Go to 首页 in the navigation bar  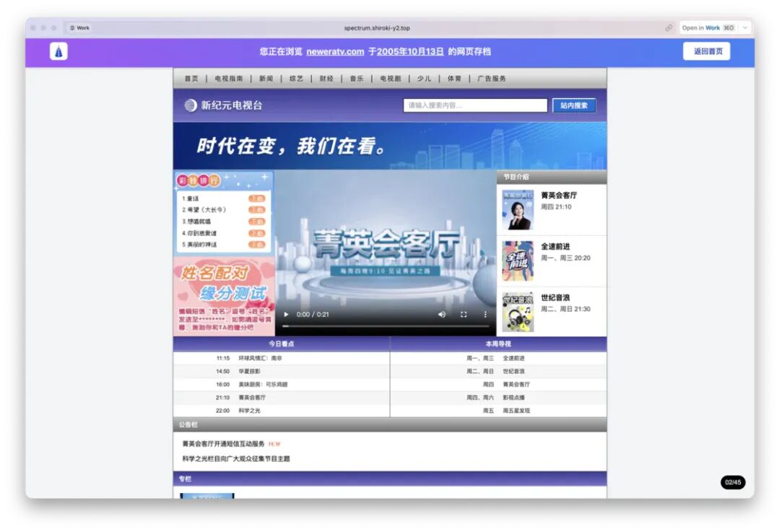pyautogui.click(x=191, y=79)
